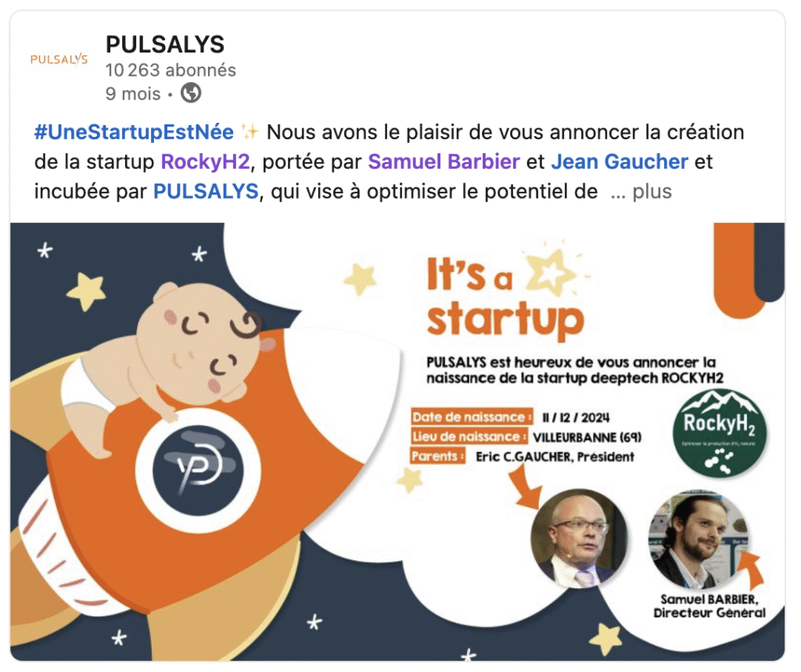The width and height of the screenshot is (801, 672).
Task: Click the 10 263 abonnés follower count
Action: click(x=171, y=70)
